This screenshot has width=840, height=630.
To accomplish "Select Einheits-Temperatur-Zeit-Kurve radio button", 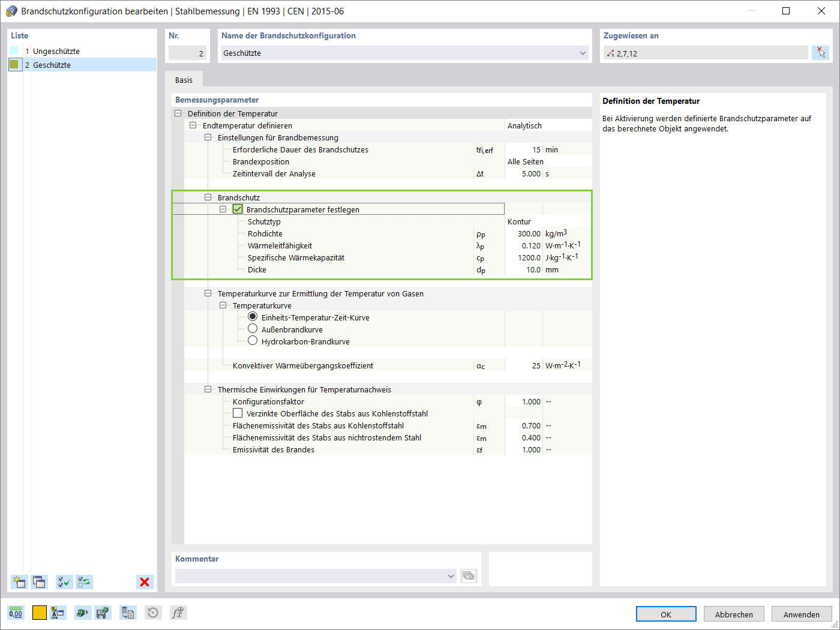I will [253, 317].
